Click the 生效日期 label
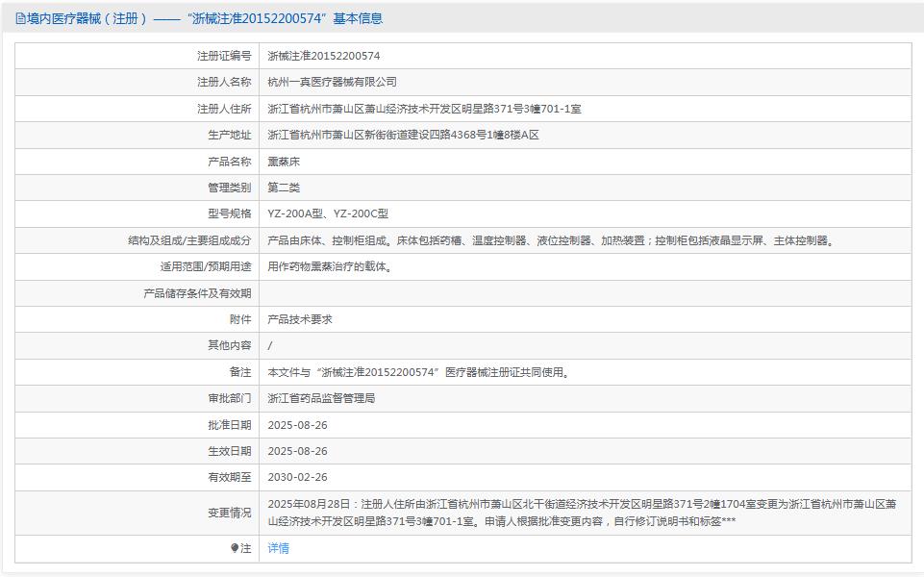Screen dimensions: 924x577 point(229,451)
